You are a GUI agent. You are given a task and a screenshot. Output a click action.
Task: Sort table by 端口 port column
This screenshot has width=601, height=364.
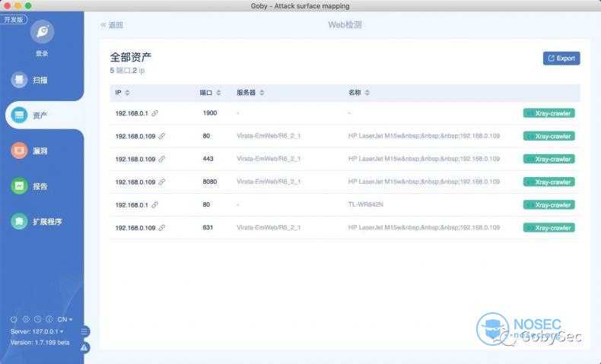[218, 93]
